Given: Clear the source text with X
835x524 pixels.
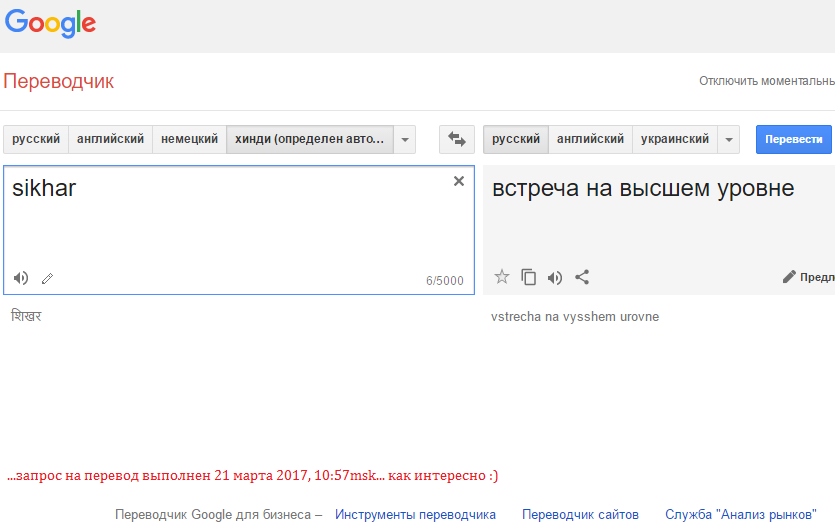Looking at the screenshot, I should 459,181.
